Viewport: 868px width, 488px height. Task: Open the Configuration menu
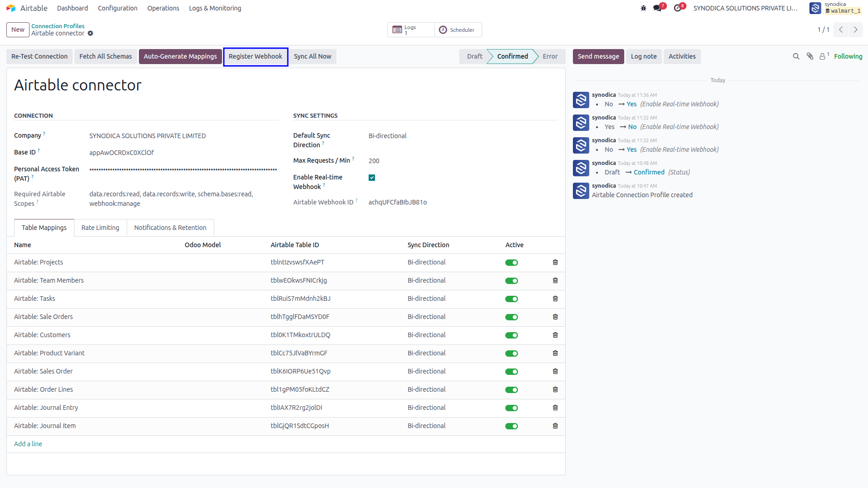click(118, 8)
